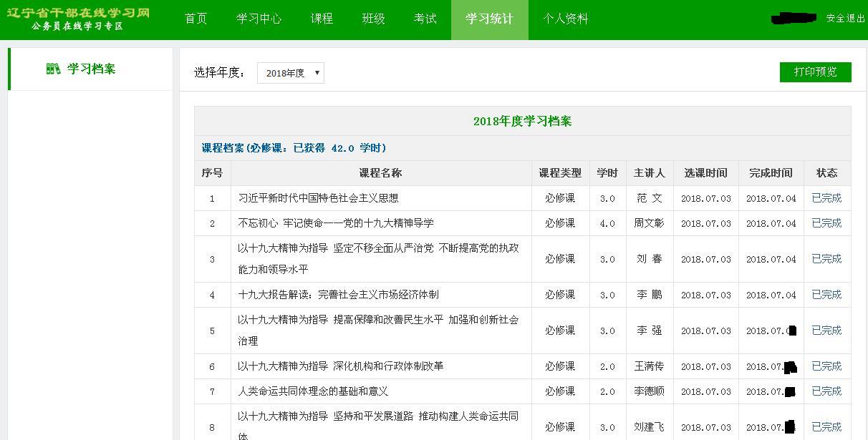Viewport: 868px width, 440px height.
Task: Click 已完成 link for 王满传's course
Action: [x=826, y=366]
